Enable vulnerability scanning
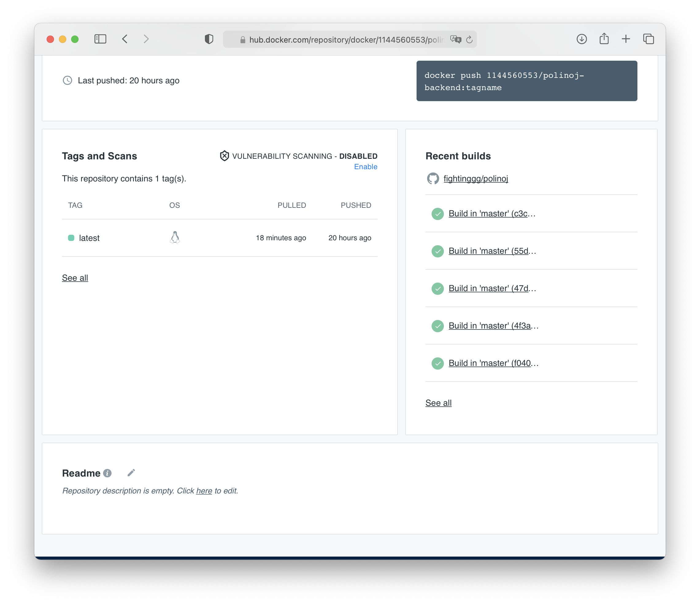Image resolution: width=700 pixels, height=605 pixels. tap(365, 167)
